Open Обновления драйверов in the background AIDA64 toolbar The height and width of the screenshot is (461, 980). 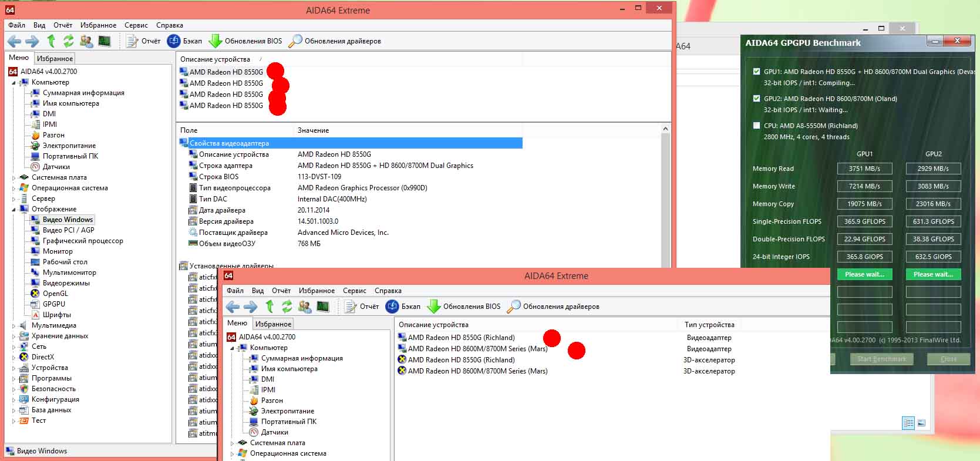(x=335, y=41)
